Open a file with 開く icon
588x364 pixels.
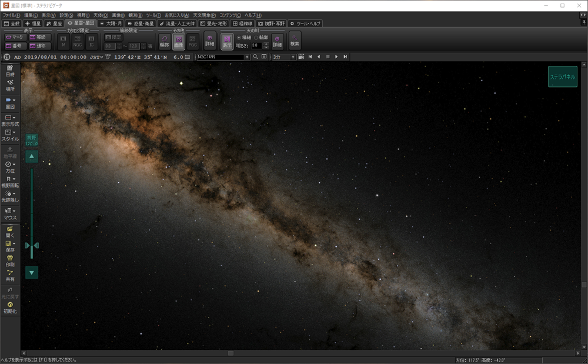point(10,231)
